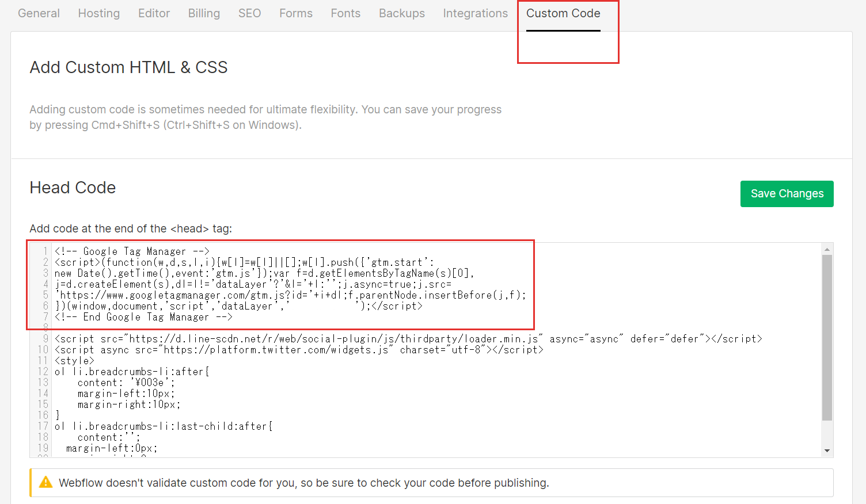
Task: Click the j=d.createElement(s) code line
Action: click(x=253, y=284)
